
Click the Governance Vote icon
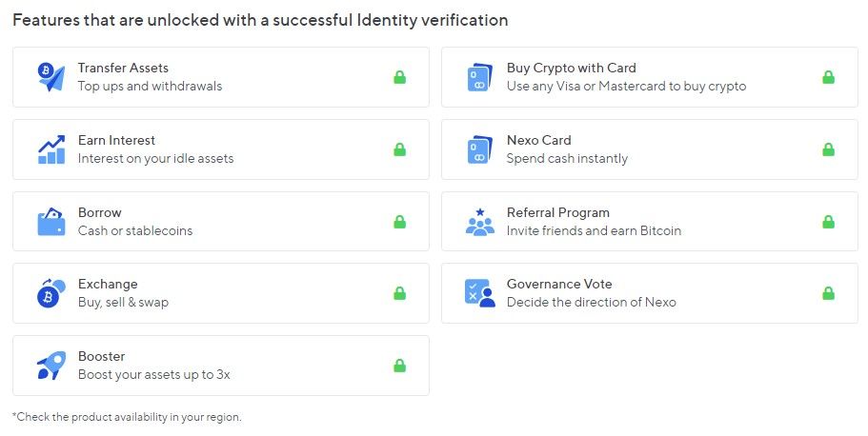(479, 293)
